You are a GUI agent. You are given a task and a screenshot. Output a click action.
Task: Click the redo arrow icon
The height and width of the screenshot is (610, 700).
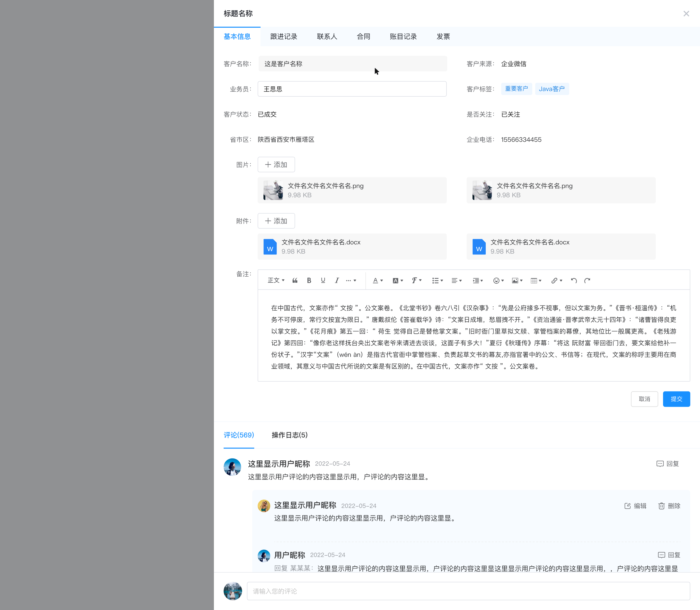pyautogui.click(x=587, y=280)
